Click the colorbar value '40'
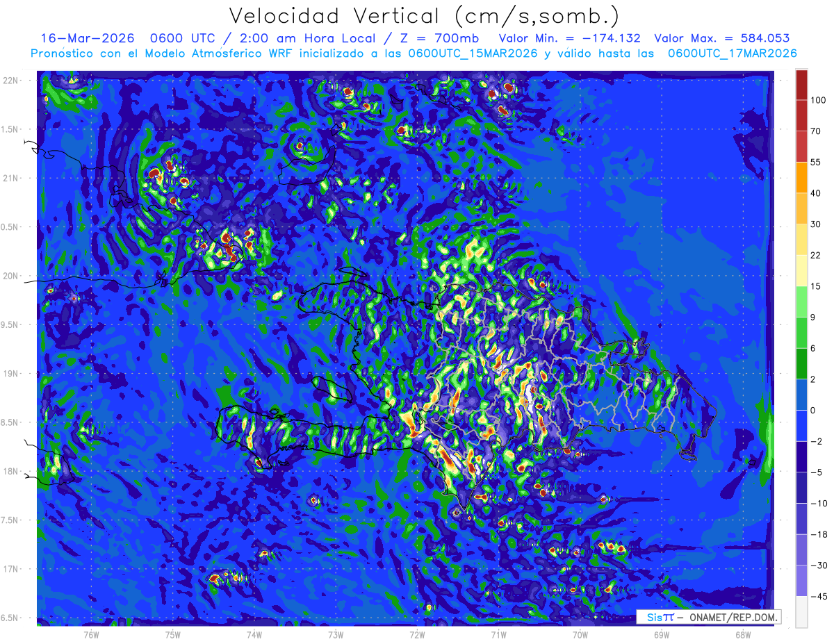 click(x=817, y=192)
